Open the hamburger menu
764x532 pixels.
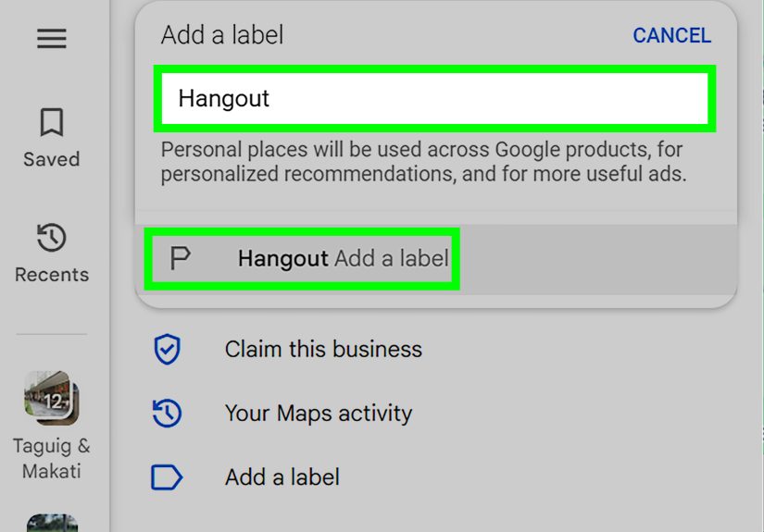pos(52,39)
